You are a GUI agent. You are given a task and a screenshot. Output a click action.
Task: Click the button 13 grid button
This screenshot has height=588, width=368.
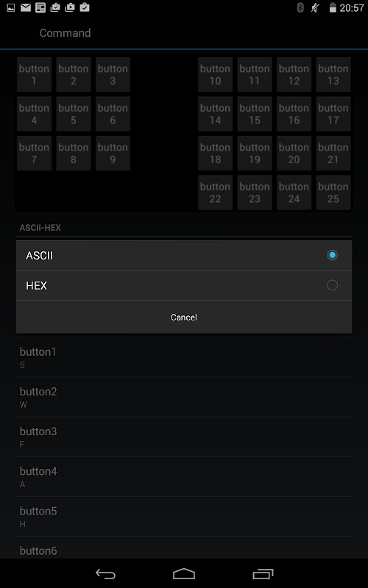[x=333, y=75]
